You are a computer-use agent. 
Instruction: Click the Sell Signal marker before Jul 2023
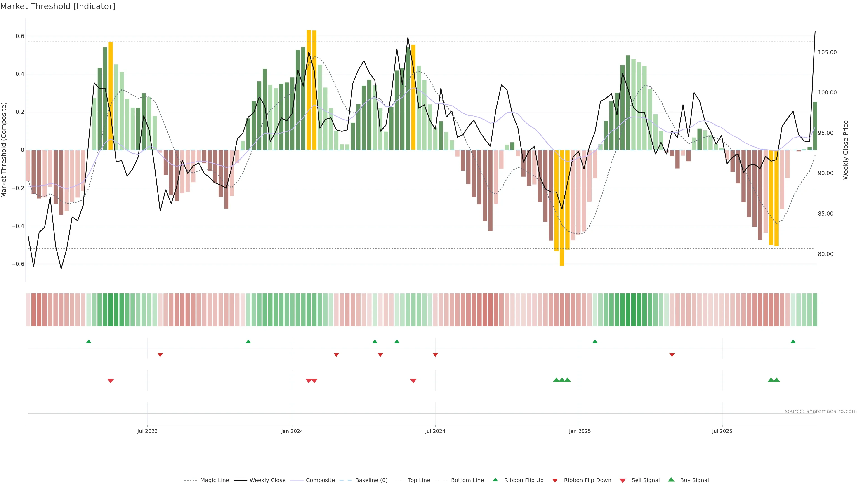pos(111,381)
